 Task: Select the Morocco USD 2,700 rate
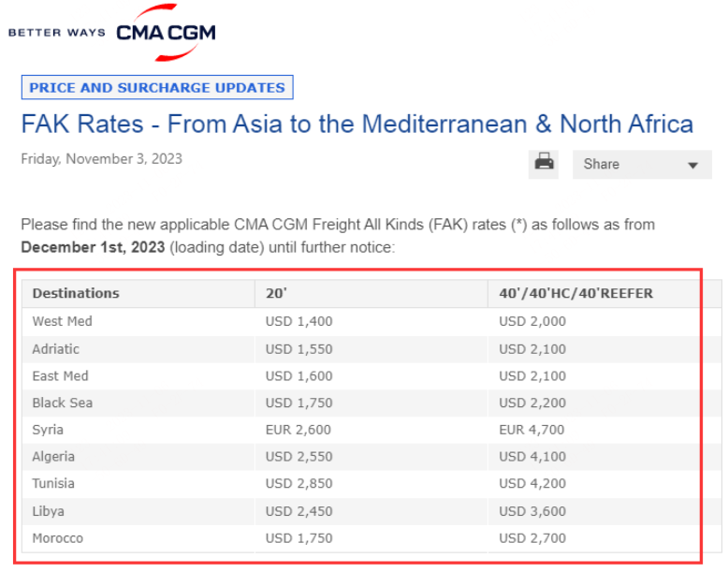pos(532,538)
